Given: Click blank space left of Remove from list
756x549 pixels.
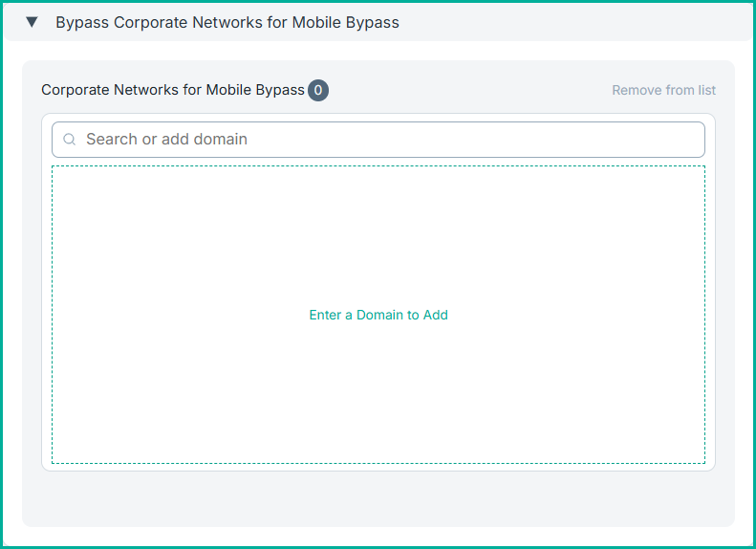Looking at the screenshot, I should pos(478,91).
